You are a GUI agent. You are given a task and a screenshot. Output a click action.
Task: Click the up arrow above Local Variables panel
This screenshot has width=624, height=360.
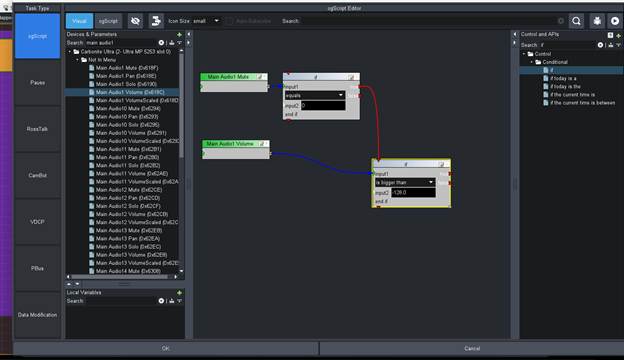click(x=69, y=284)
